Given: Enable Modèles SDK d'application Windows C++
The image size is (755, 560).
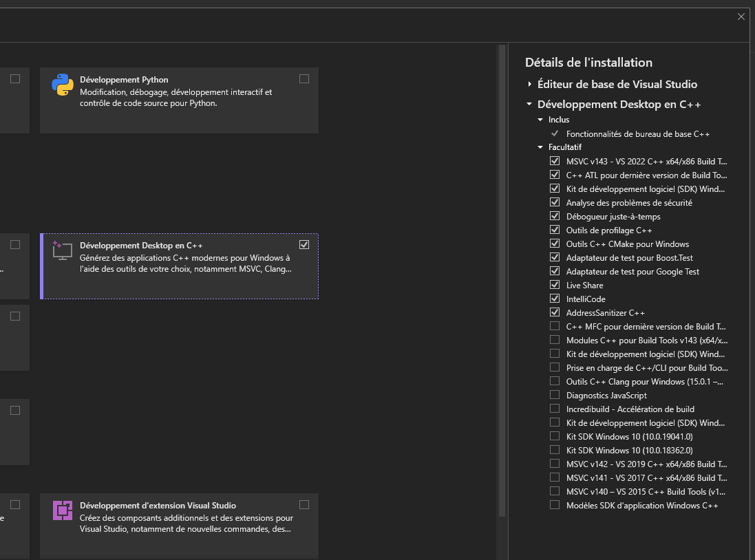Looking at the screenshot, I should pyautogui.click(x=555, y=505).
